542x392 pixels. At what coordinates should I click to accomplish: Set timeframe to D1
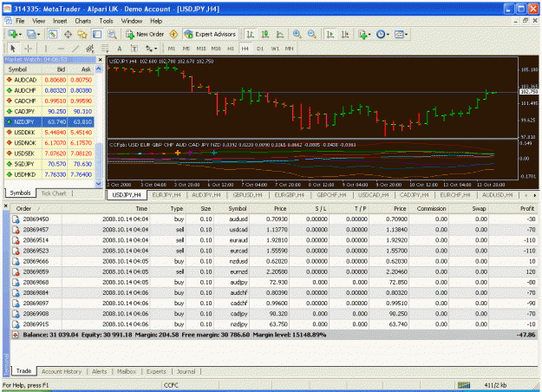tap(260, 49)
